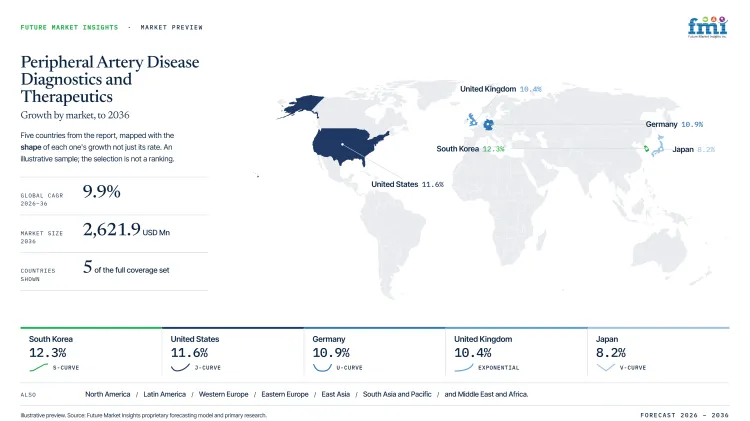
Task: Open South Asia and Pacific region link
Action: tap(397, 394)
